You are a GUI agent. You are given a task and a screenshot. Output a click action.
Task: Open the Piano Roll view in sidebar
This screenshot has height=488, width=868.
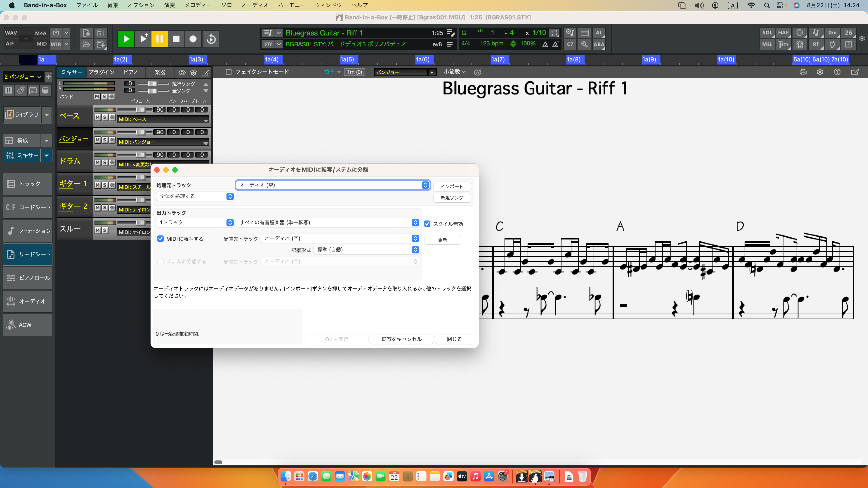pos(28,278)
